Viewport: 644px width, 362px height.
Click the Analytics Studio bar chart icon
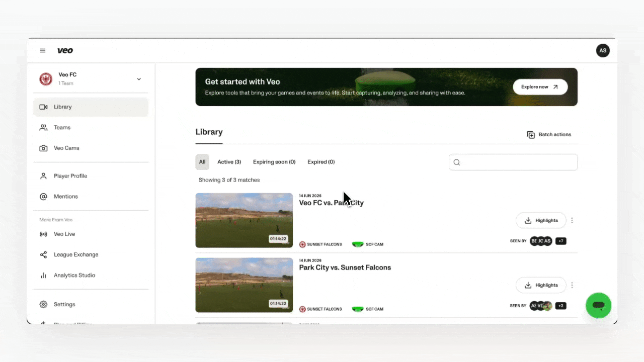[x=43, y=276]
